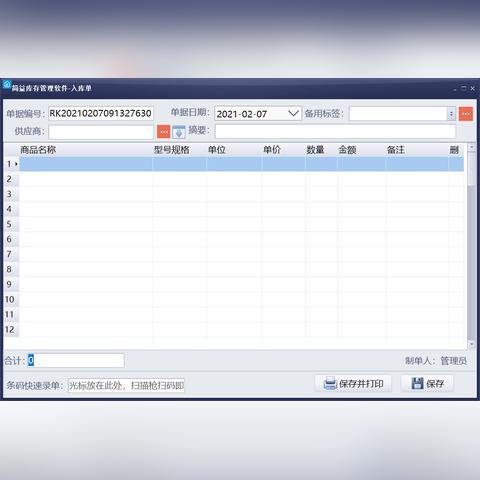Expand the 单据日期 date dropdown arrow
The image size is (480, 480).
click(293, 114)
